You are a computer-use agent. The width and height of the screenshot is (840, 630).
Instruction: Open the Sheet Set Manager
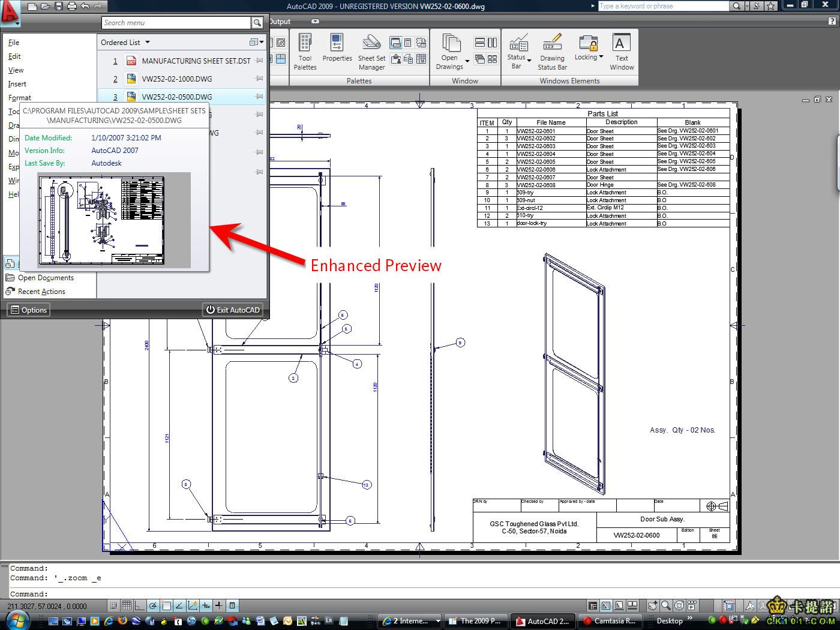(371, 52)
